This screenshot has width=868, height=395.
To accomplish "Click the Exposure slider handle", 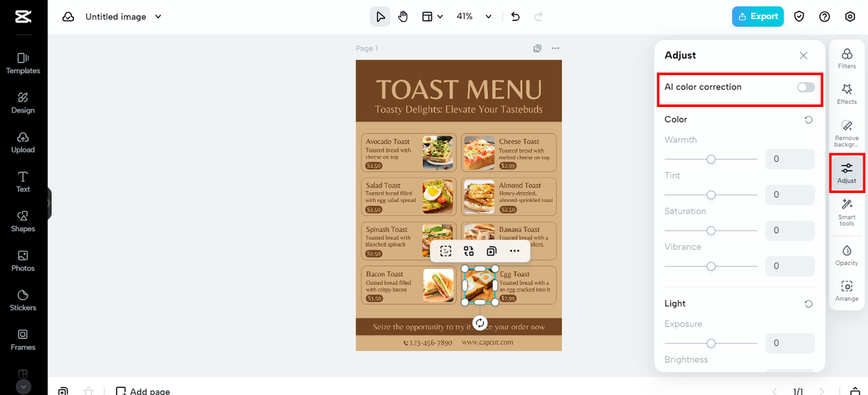I will pyautogui.click(x=711, y=344).
